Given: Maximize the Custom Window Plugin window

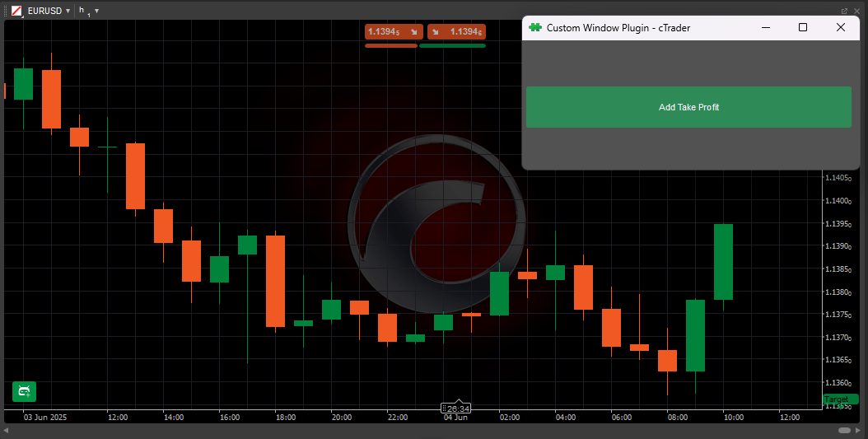Looking at the screenshot, I should coord(803,28).
